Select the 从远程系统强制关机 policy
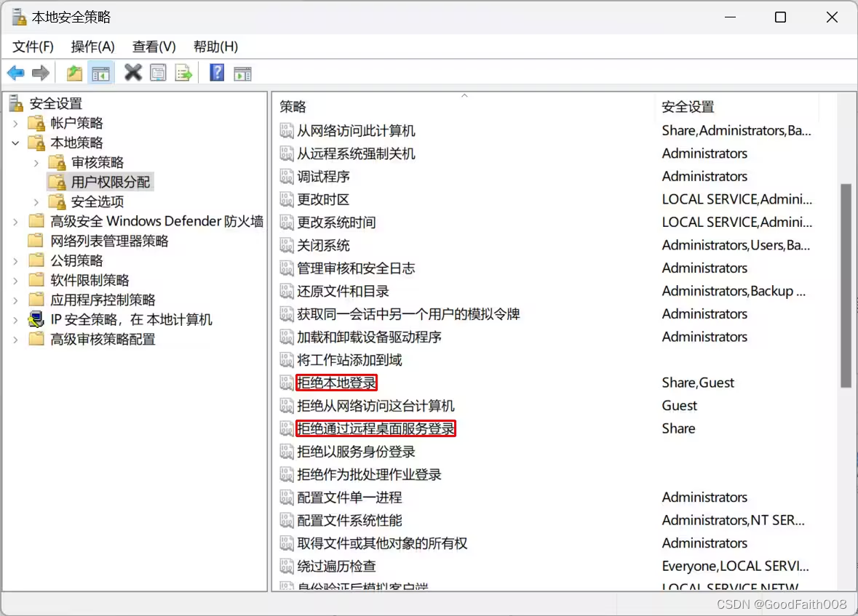This screenshot has height=616, width=858. pyautogui.click(x=356, y=153)
